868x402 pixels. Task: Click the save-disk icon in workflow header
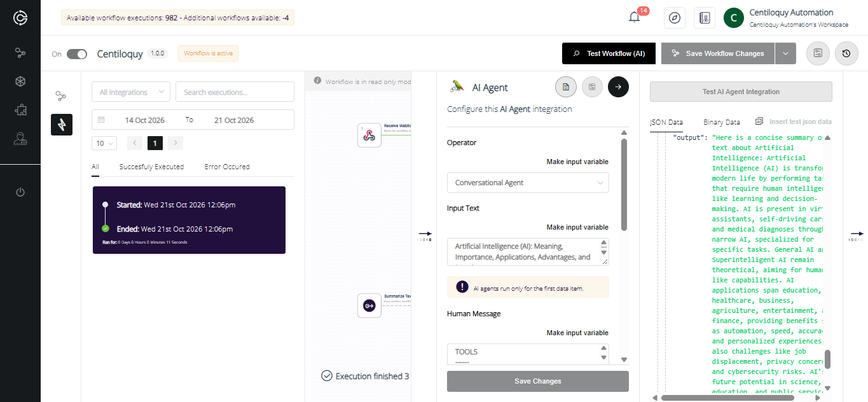tap(818, 53)
